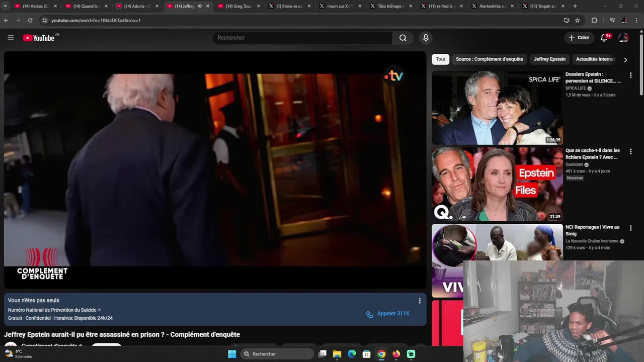Open the notifications bell
The width and height of the screenshot is (644, 362).
pos(604,38)
